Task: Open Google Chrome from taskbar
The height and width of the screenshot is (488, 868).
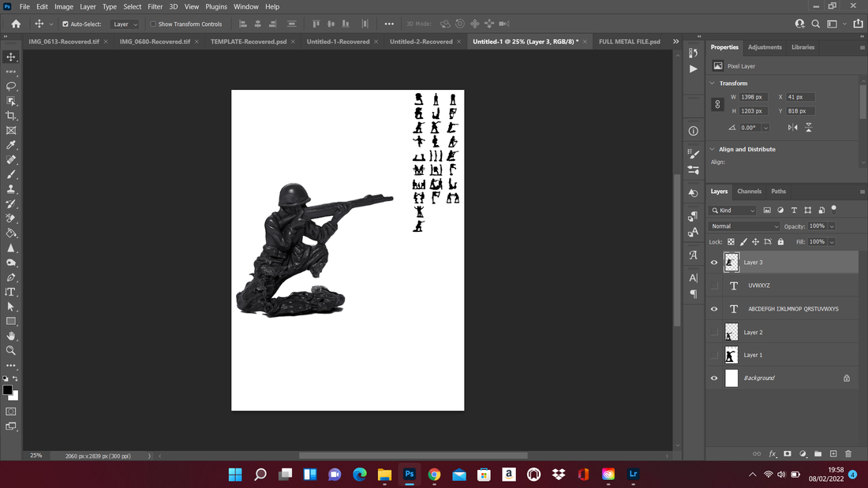Action: click(x=434, y=474)
